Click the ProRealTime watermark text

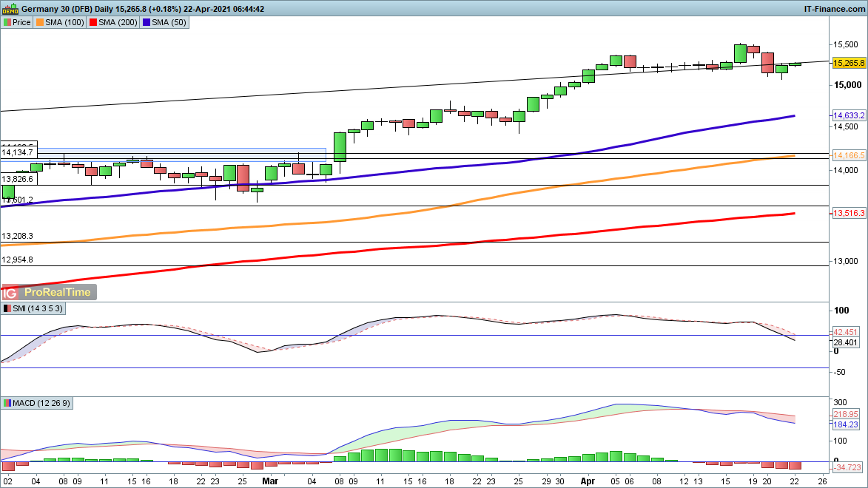(x=58, y=292)
